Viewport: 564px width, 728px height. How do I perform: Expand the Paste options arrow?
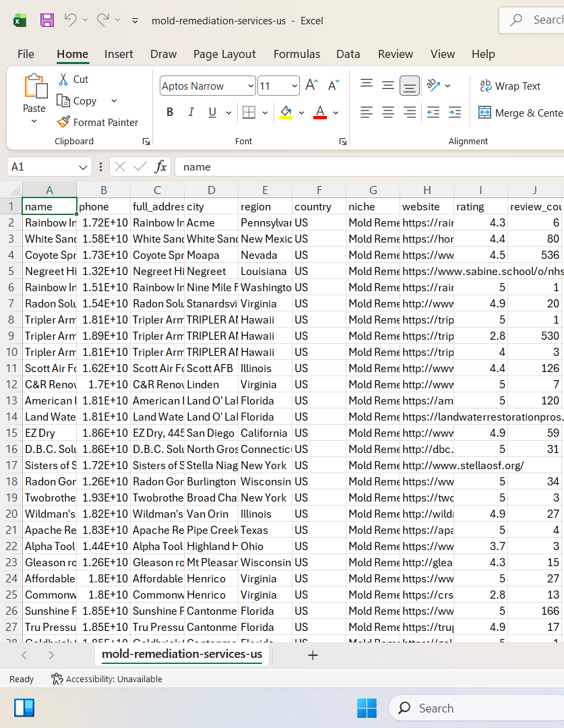tap(34, 121)
